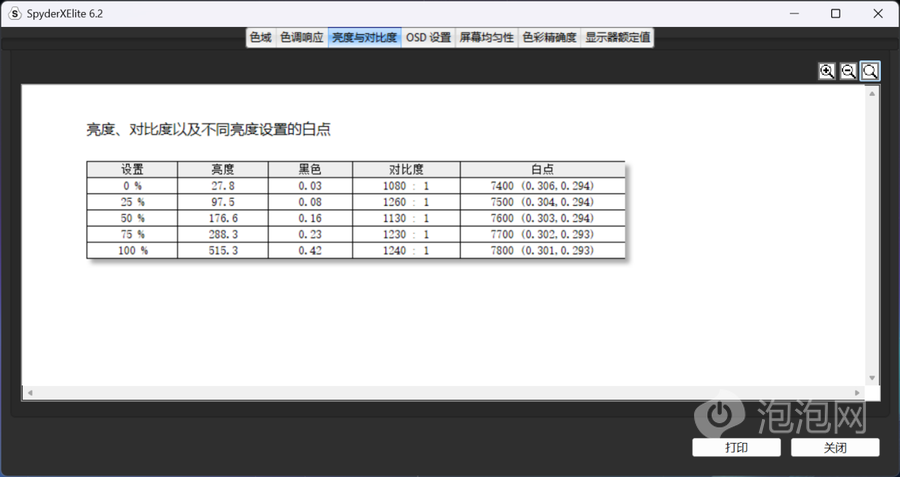
Task: Switch to the 显示器额定值 tab
Action: pos(618,38)
